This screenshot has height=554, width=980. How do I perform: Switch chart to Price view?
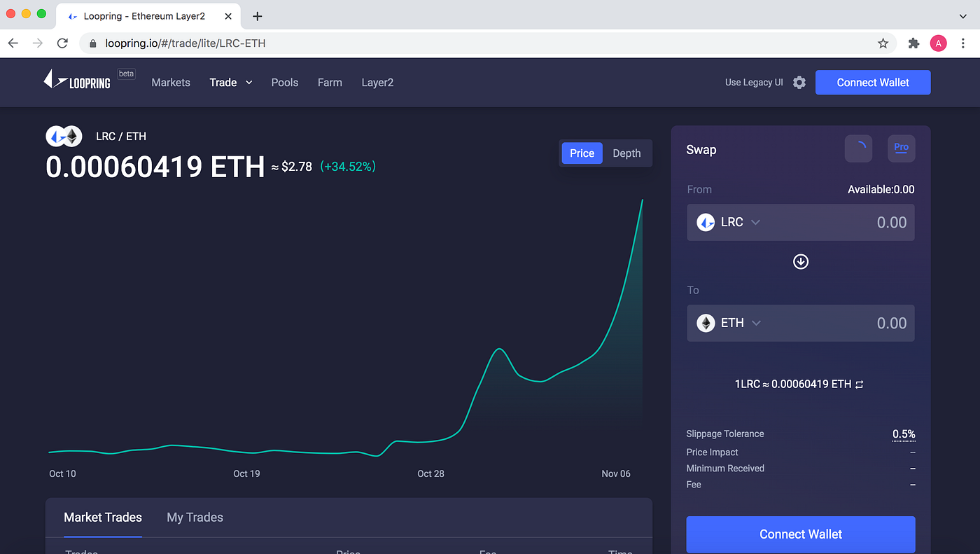(x=582, y=153)
